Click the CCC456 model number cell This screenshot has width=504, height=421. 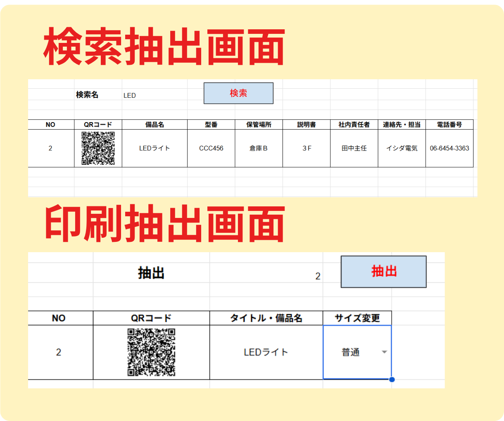tap(211, 148)
